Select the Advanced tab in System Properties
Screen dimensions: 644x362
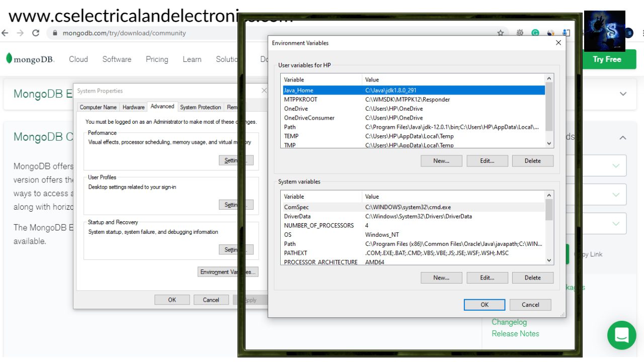163,107
